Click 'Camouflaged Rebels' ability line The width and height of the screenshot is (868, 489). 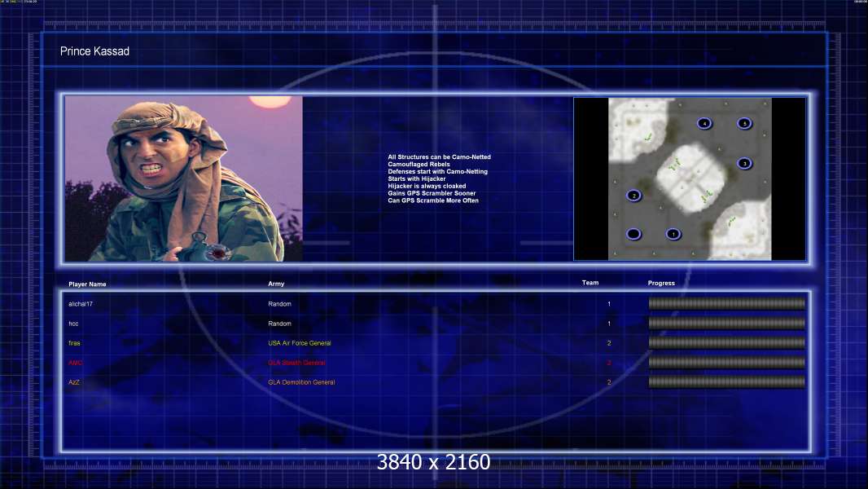pyautogui.click(x=419, y=165)
